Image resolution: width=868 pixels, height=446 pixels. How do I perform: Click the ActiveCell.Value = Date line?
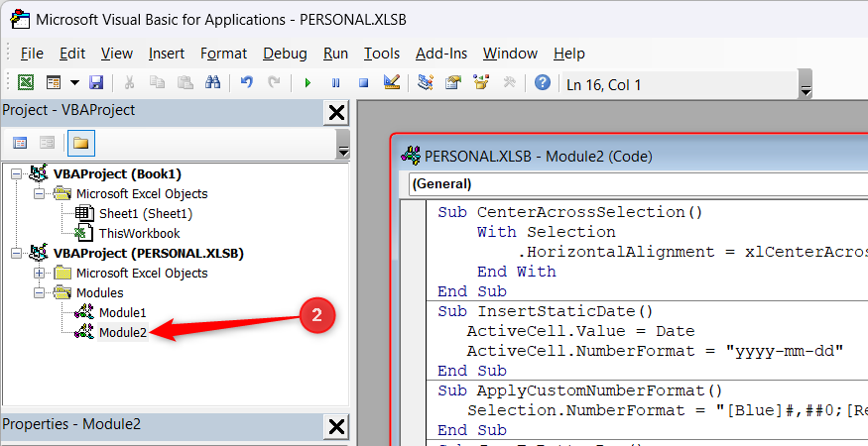(x=580, y=331)
